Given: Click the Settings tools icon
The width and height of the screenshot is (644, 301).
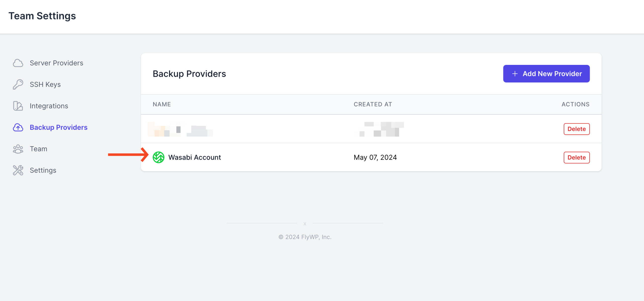Looking at the screenshot, I should click(x=18, y=170).
